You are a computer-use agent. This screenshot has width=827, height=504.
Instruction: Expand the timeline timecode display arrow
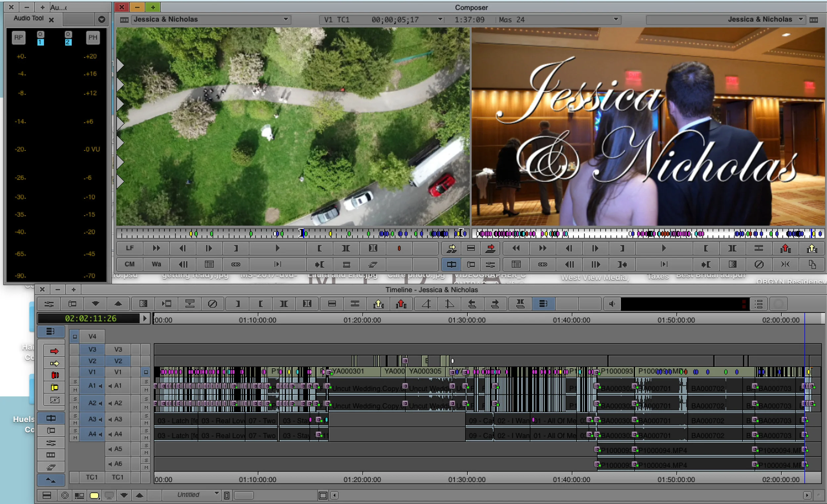pyautogui.click(x=145, y=318)
